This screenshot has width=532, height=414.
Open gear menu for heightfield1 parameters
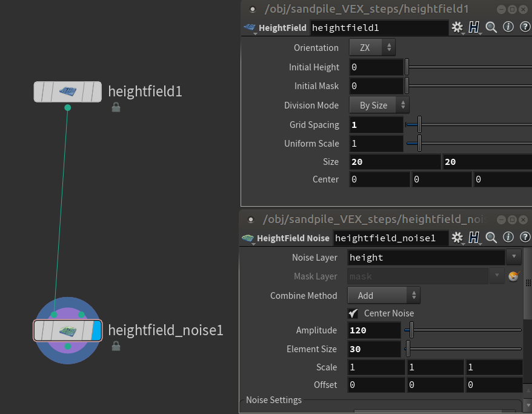457,27
